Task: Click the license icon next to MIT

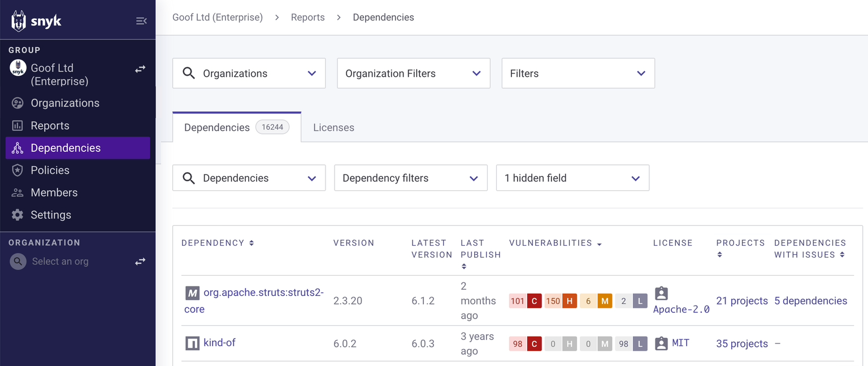Action: coord(661,343)
